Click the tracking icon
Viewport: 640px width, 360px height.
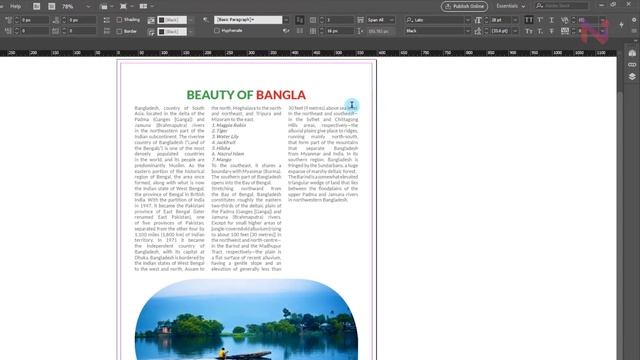(564, 31)
